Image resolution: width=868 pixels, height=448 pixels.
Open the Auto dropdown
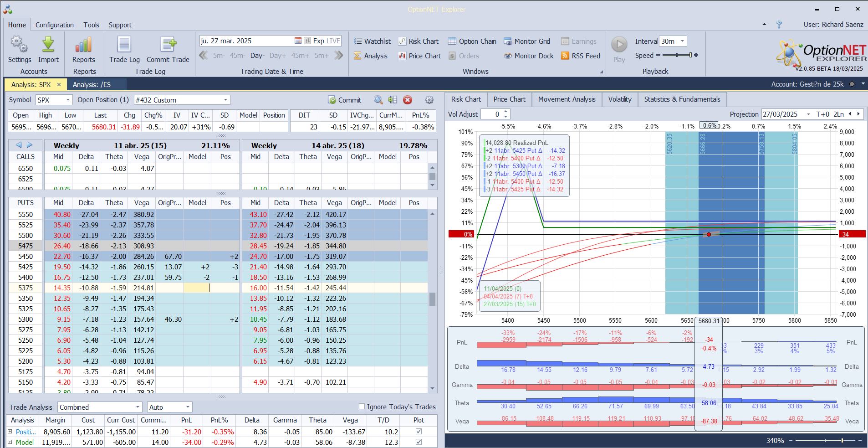[188, 407]
